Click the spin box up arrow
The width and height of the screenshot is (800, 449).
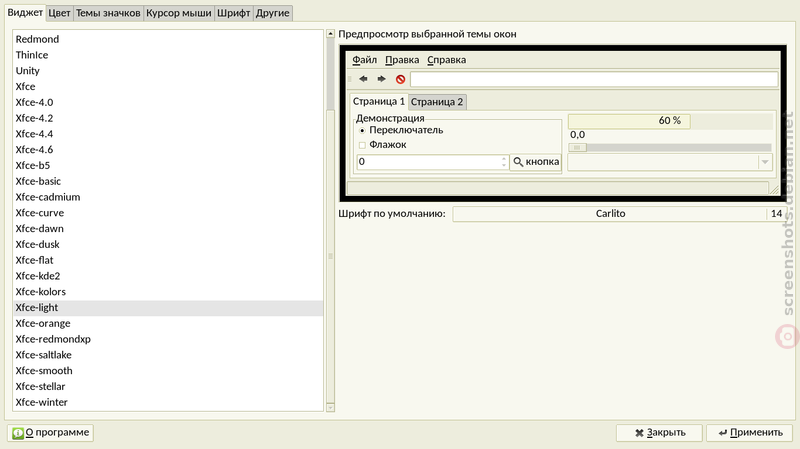tap(504, 159)
